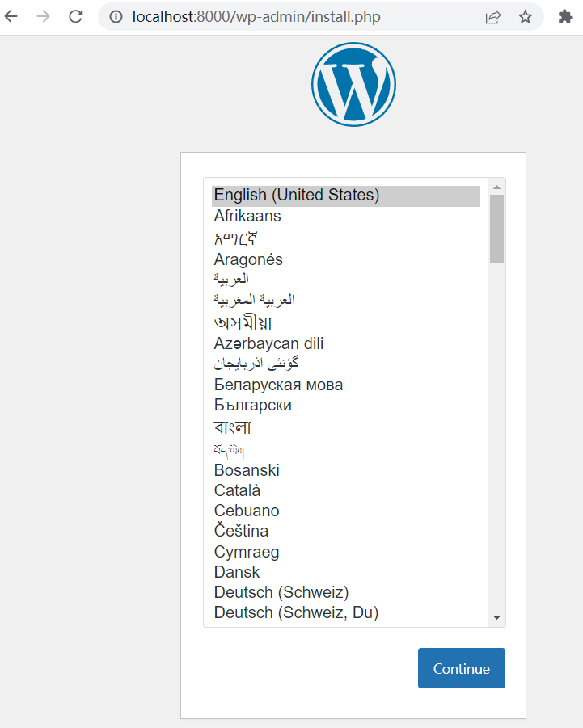Open the browser extensions puzzle icon
583x728 pixels.
click(566, 17)
